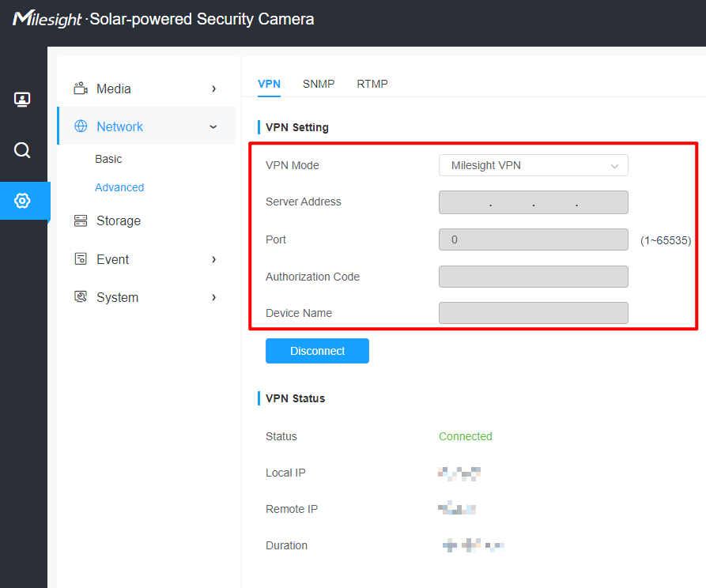Open the Basic network submenu
The width and height of the screenshot is (706, 588).
coord(108,159)
